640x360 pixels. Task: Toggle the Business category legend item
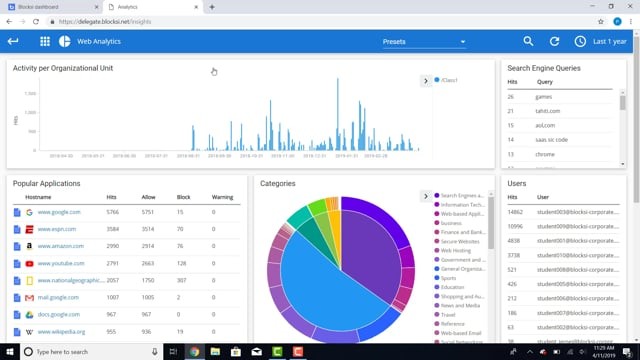[448, 223]
